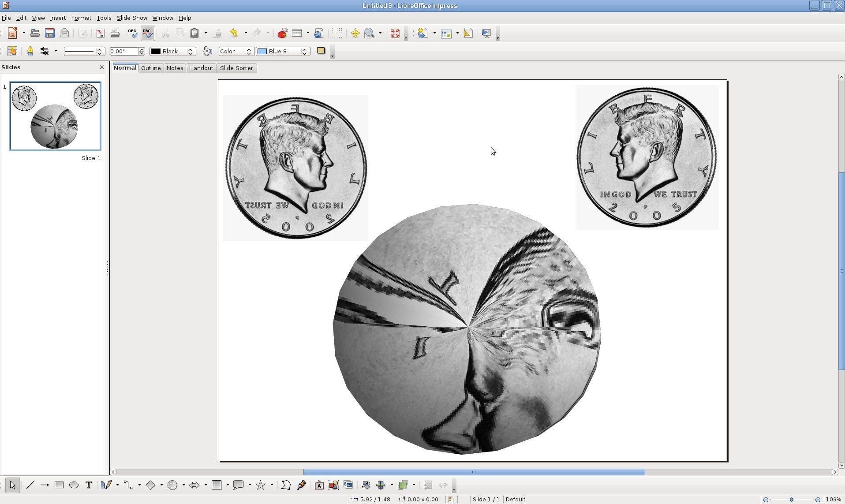Open the Slide Show menu

click(132, 18)
